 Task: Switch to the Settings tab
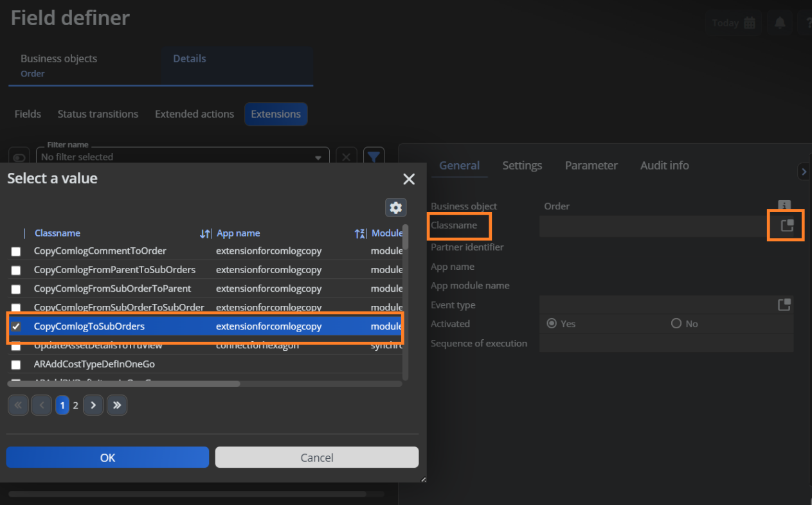pos(522,165)
